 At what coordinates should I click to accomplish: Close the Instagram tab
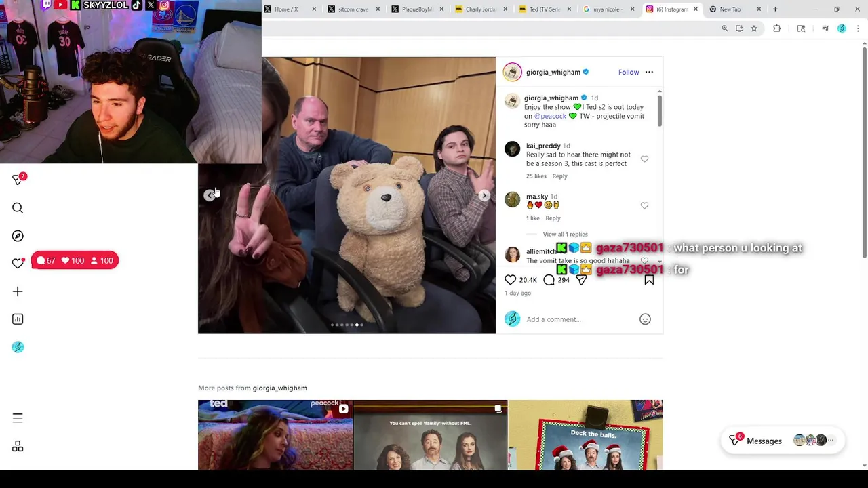pyautogui.click(x=695, y=9)
